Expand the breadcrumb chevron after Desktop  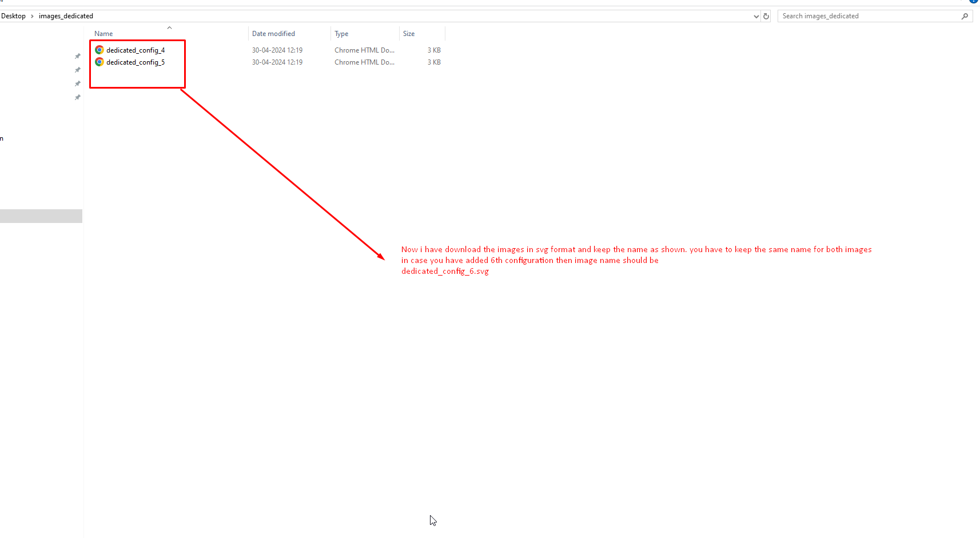(32, 16)
